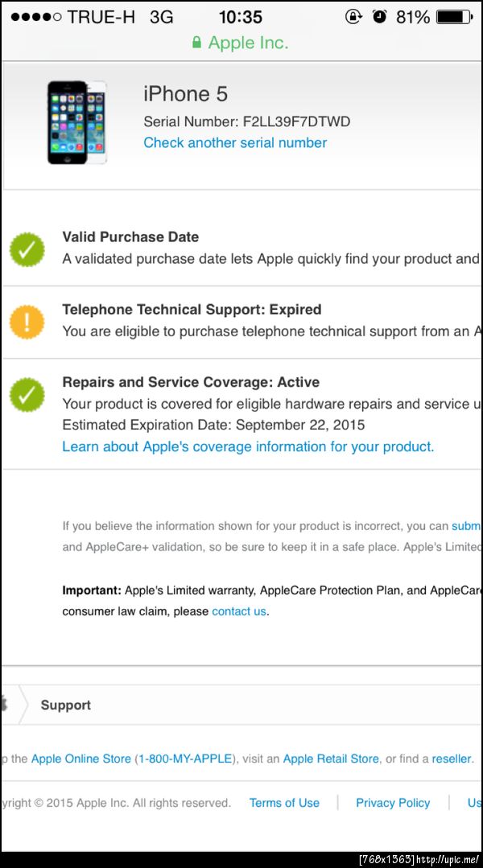Tap the green check icon beside Repairs Coverage
483x868 pixels.
coord(27,394)
